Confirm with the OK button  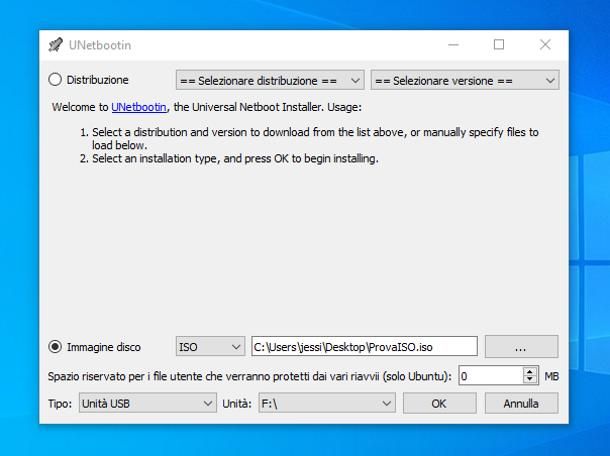click(x=440, y=403)
